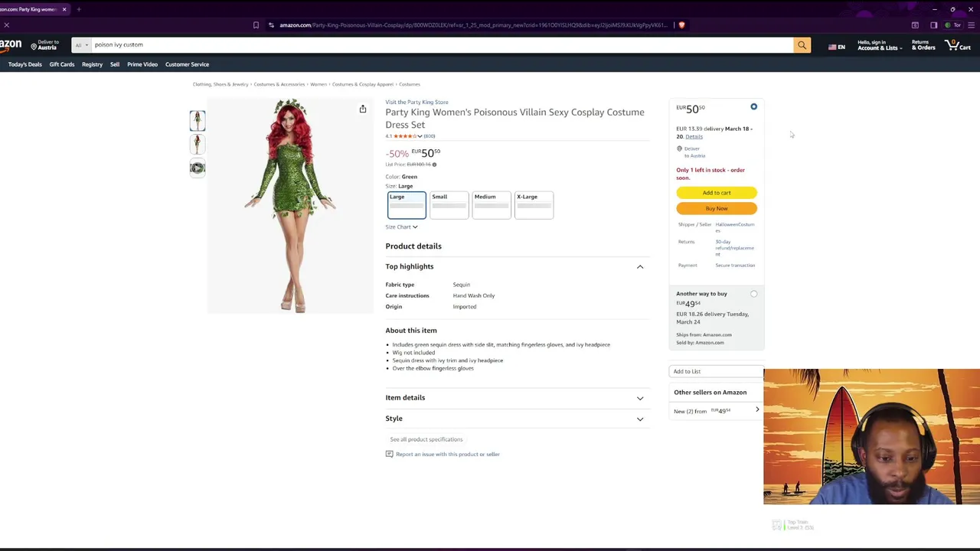Choose size Small

tap(449, 204)
